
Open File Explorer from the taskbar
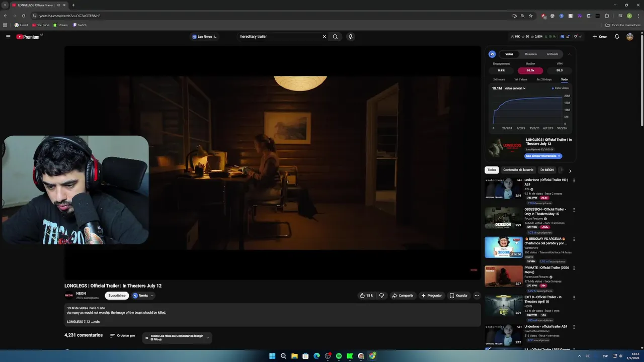click(294, 356)
